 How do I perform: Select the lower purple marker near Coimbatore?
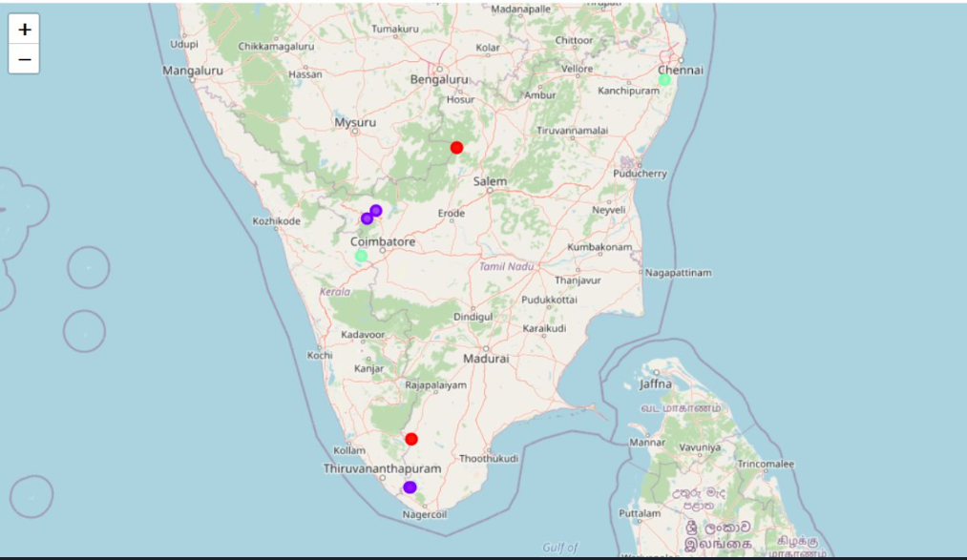coord(366,218)
